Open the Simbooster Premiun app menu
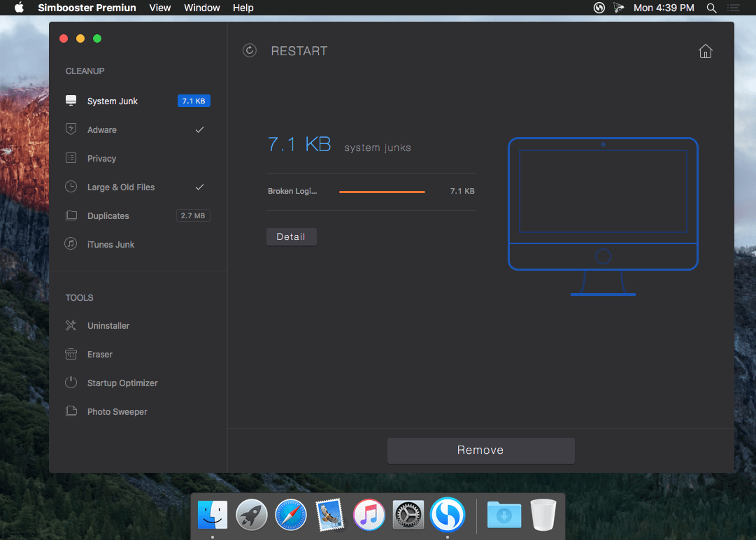This screenshot has height=540, width=756. coord(87,8)
